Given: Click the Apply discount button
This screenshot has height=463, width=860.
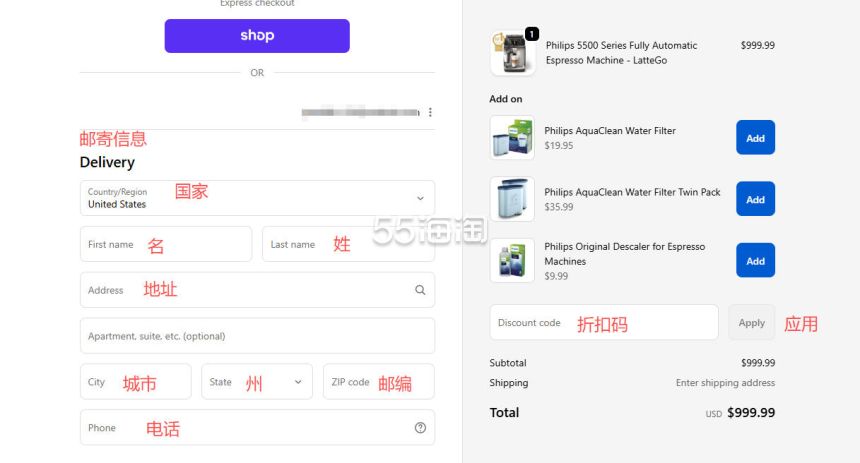Looking at the screenshot, I should point(751,323).
